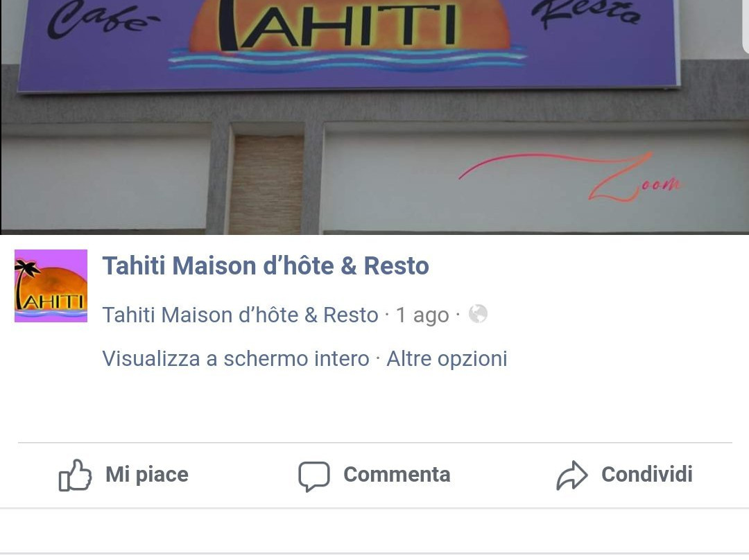Open the bold Tahiti Maison d'hôte & Resto title
The height and width of the screenshot is (560, 749).
(x=266, y=265)
